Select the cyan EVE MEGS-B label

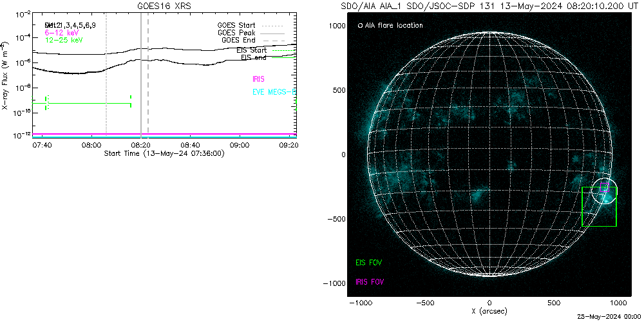click(274, 92)
